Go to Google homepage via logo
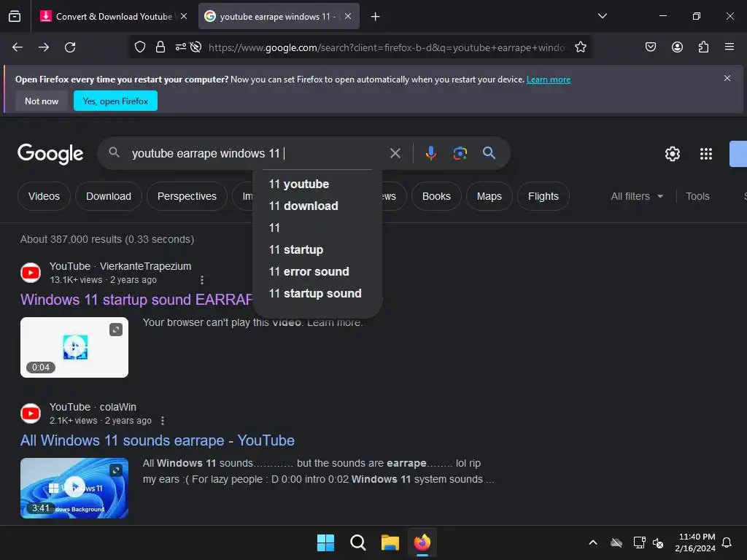The height and width of the screenshot is (560, 747). tap(50, 154)
